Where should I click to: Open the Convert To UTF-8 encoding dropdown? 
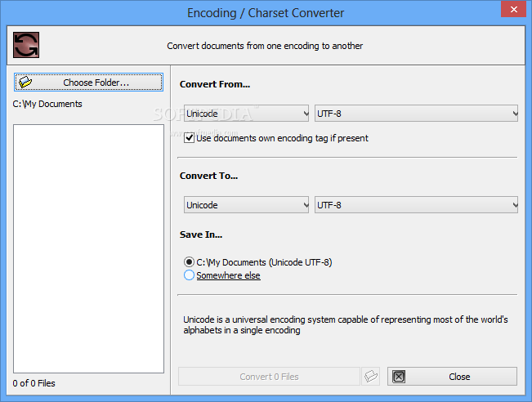416,205
